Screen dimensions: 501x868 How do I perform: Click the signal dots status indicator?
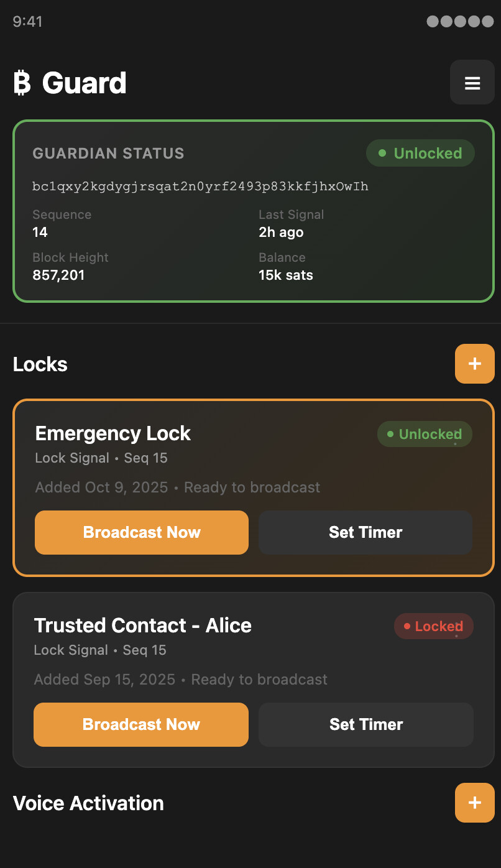[x=460, y=22]
